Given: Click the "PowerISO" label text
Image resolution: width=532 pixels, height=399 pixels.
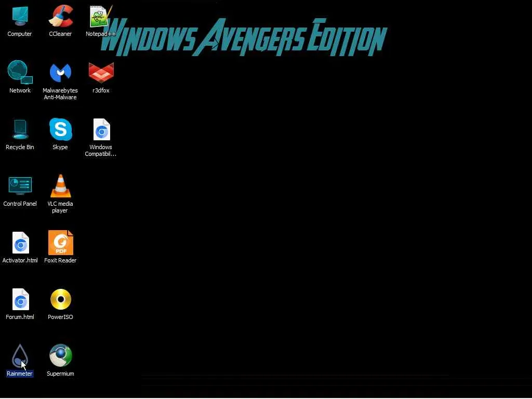Looking at the screenshot, I should point(60,317).
